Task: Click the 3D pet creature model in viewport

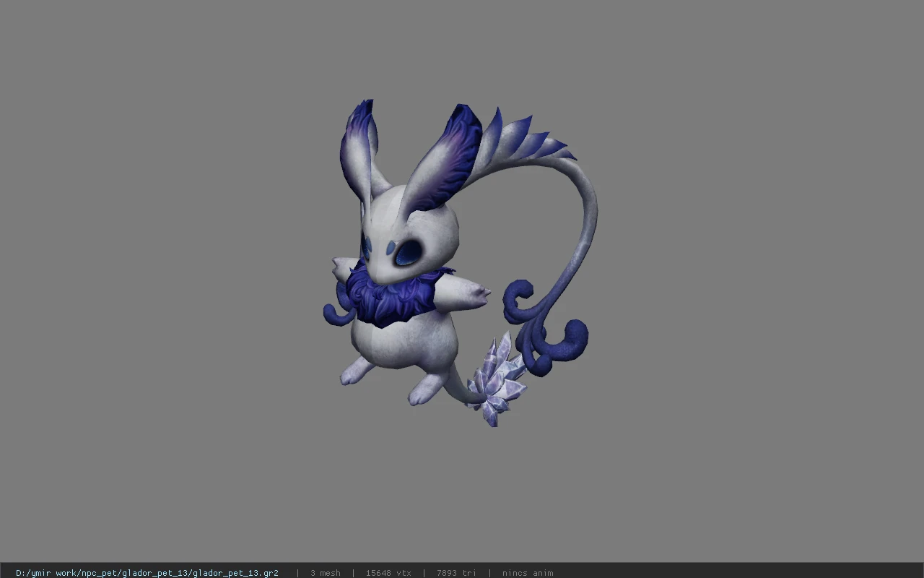Action: tap(460, 264)
